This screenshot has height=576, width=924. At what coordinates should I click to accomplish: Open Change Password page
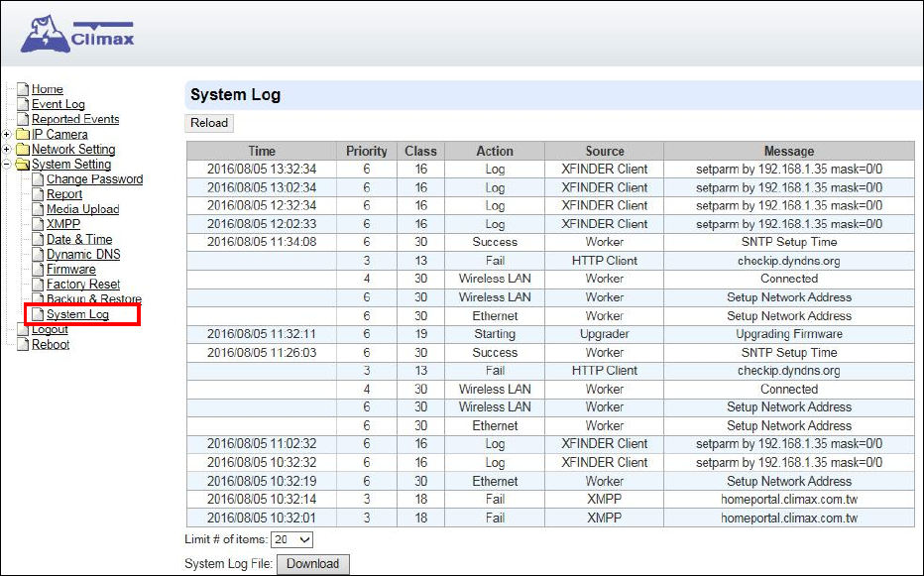tap(95, 179)
